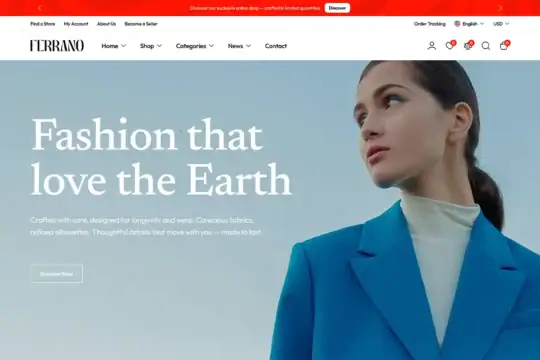Image resolution: width=540 pixels, height=360 pixels.
Task: Open the English language dropdown
Action: click(x=469, y=24)
